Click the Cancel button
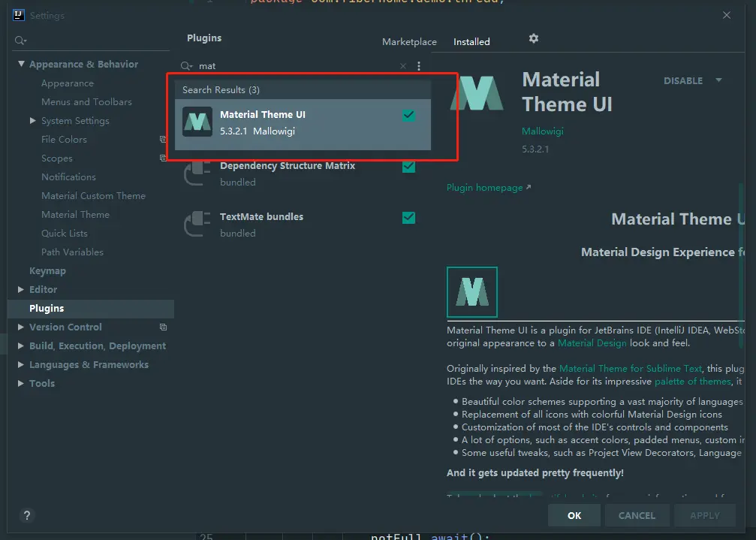The width and height of the screenshot is (756, 540). pos(637,515)
